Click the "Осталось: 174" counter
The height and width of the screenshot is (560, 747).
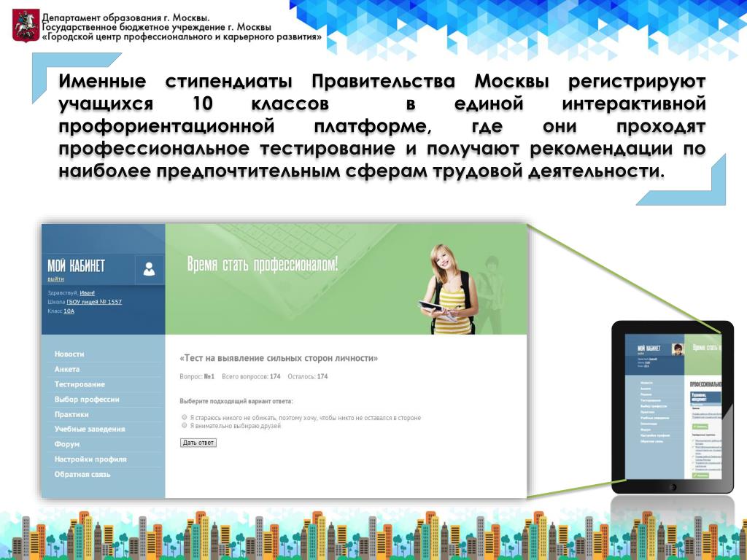(x=308, y=377)
